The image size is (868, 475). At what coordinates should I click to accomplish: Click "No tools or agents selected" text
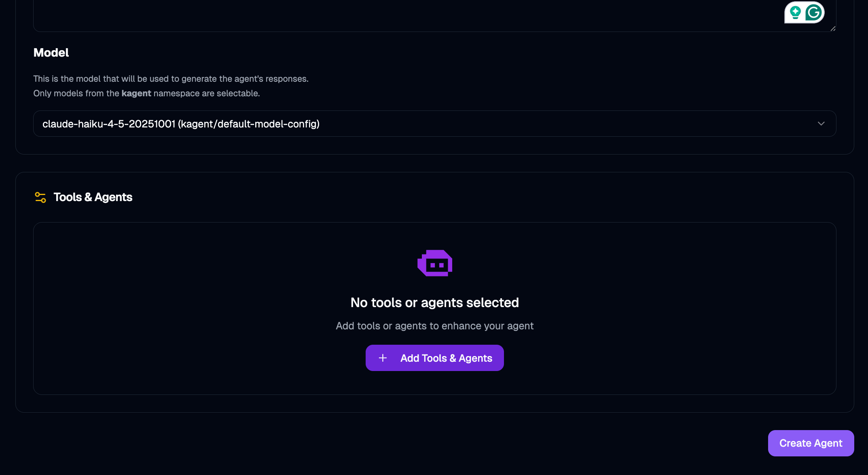(x=434, y=303)
